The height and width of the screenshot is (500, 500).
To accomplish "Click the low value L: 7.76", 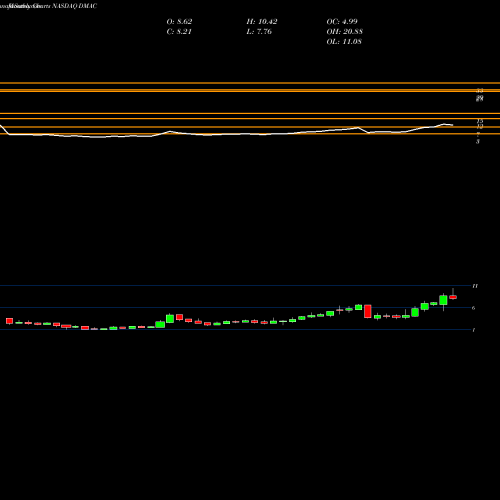I will tap(259, 32).
